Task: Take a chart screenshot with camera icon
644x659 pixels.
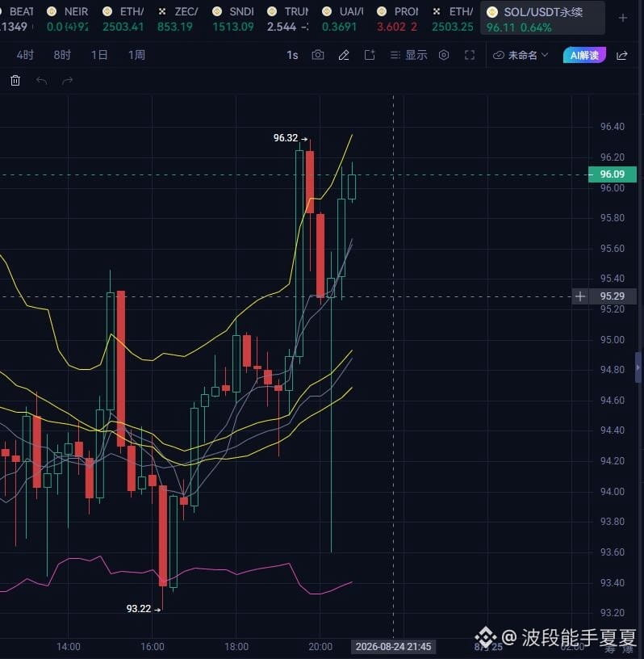Action: coord(318,55)
